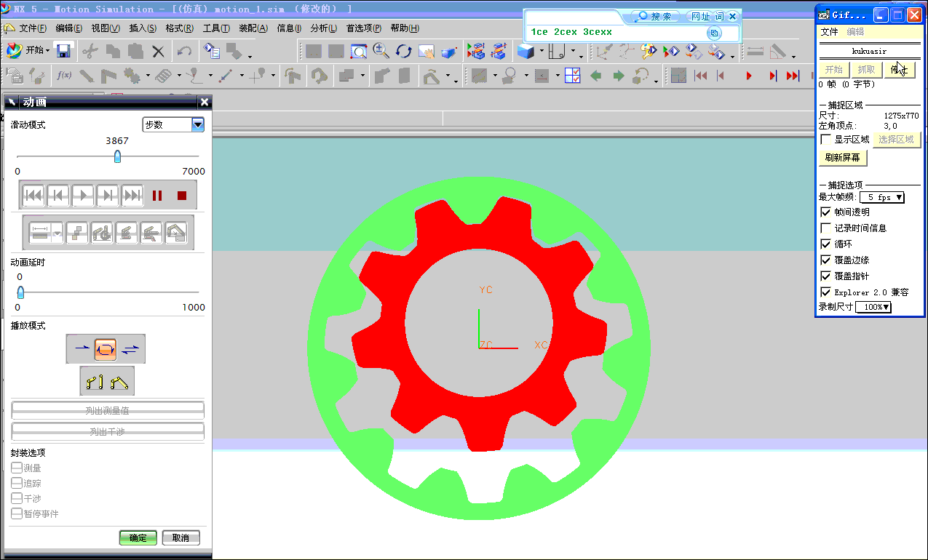This screenshot has width=928, height=560.
Task: Open 工具(T) menu
Action: click(x=216, y=28)
